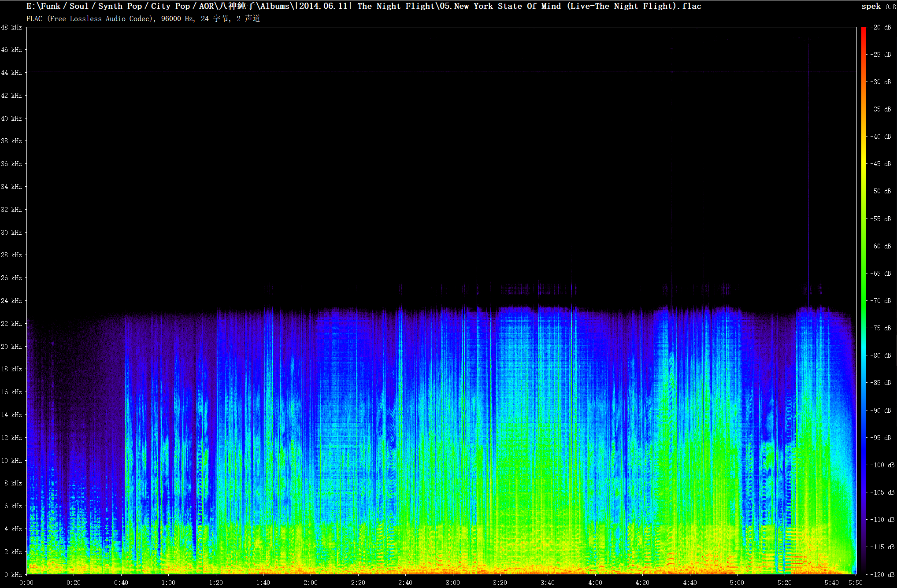The height and width of the screenshot is (588, 897).
Task: Click the 0 kHz frequency label
Action: (13, 575)
